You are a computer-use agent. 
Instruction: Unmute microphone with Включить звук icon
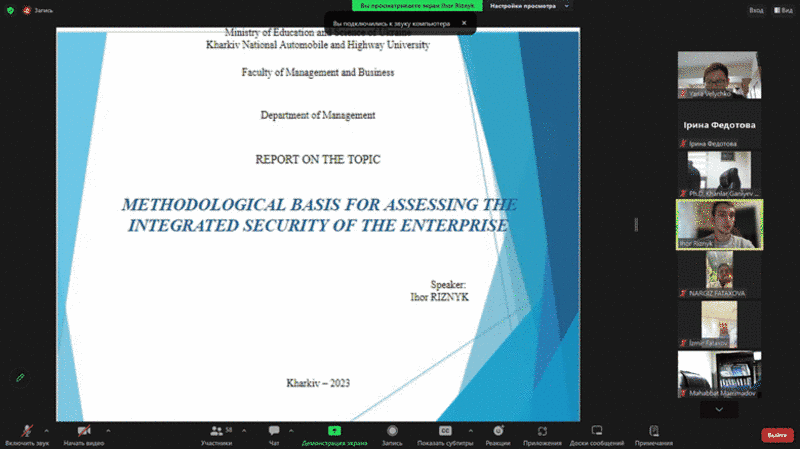[27, 430]
